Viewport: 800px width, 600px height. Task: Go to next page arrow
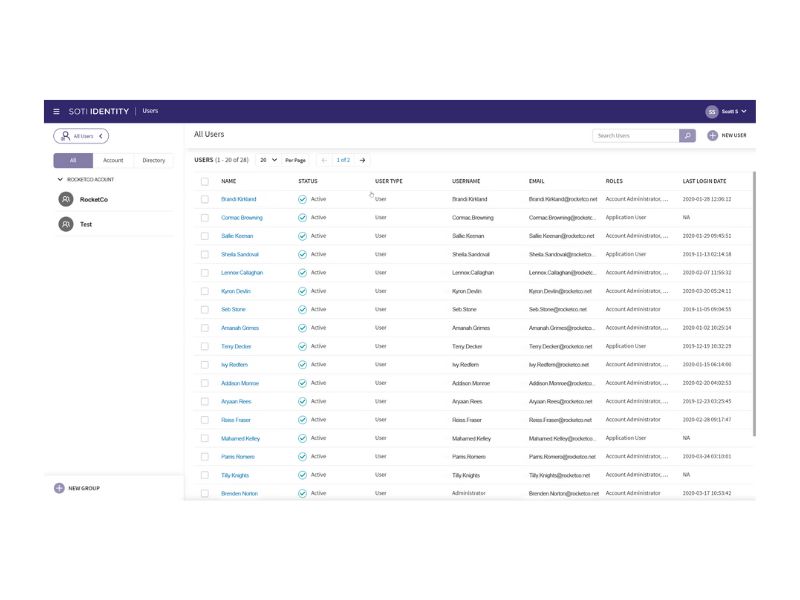362,160
